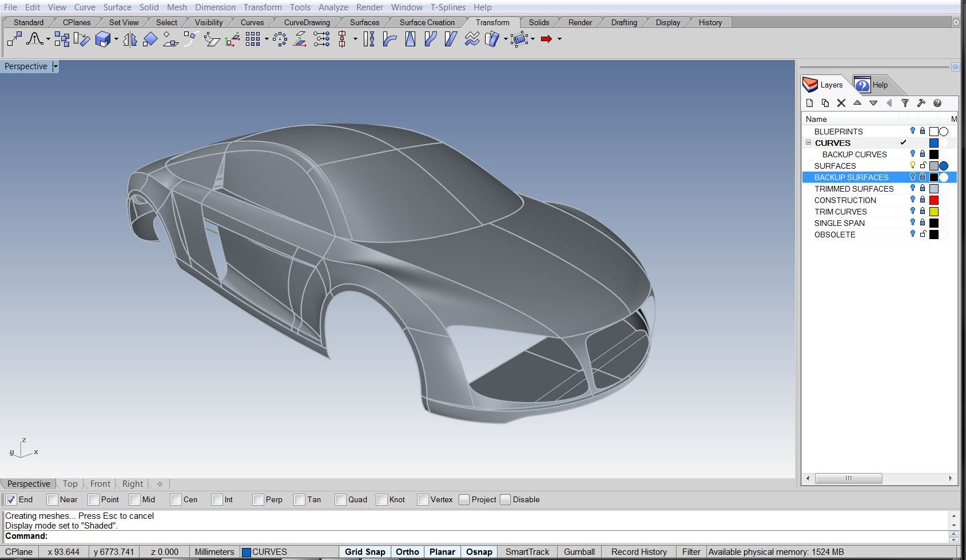Image resolution: width=966 pixels, height=560 pixels.
Task: Toggle SmartTrack in status bar
Action: click(527, 552)
